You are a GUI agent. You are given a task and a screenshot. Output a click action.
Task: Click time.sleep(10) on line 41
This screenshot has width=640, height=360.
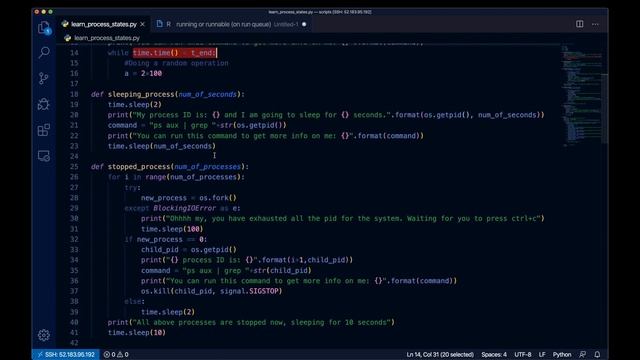[137, 333]
